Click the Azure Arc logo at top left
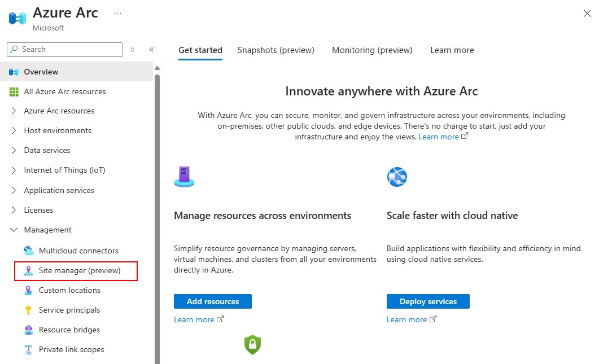Screen dimensions: 599x364 click(x=16, y=17)
